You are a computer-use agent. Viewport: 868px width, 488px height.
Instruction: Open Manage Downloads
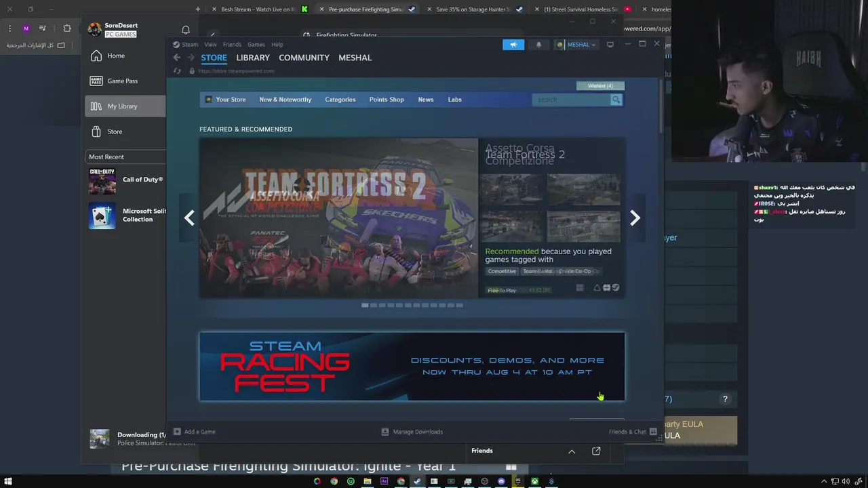[412, 432]
